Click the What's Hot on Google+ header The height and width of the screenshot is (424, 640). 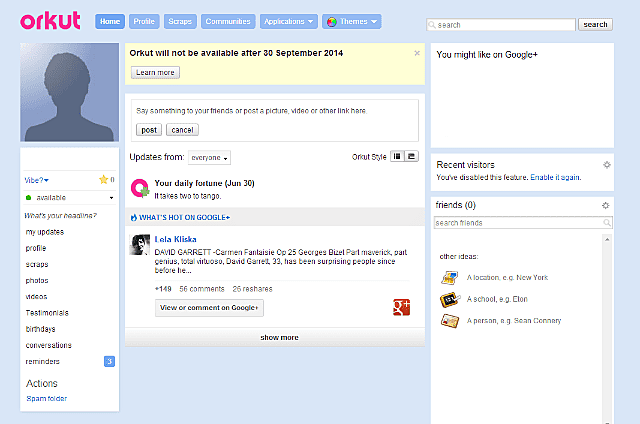click(180, 218)
